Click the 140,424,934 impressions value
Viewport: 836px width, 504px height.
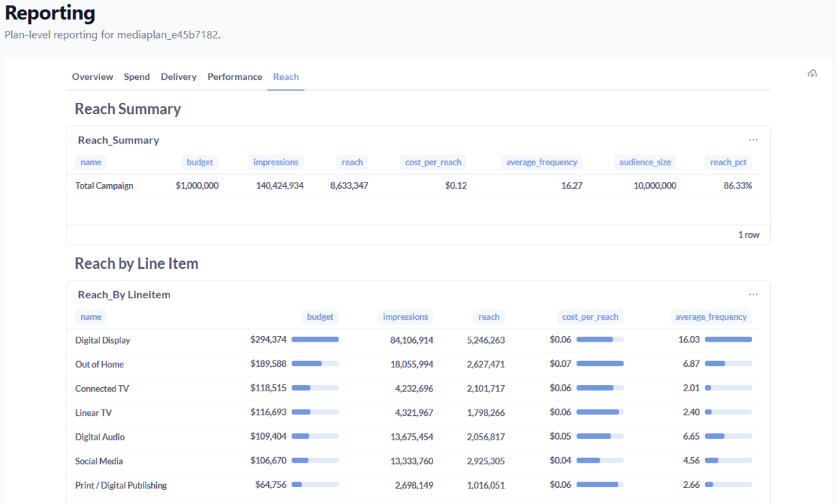point(279,185)
